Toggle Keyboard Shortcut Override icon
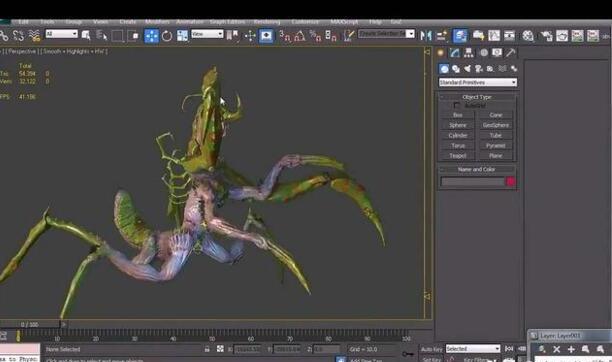 click(266, 36)
